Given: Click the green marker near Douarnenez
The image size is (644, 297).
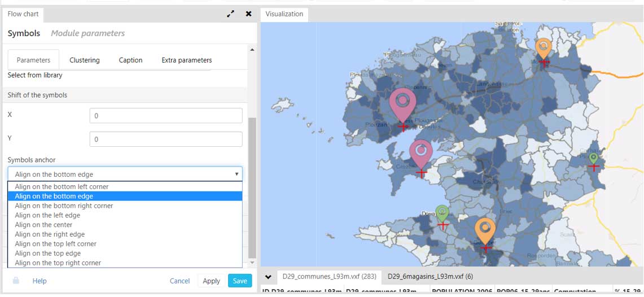Looking at the screenshot, I should (443, 214).
